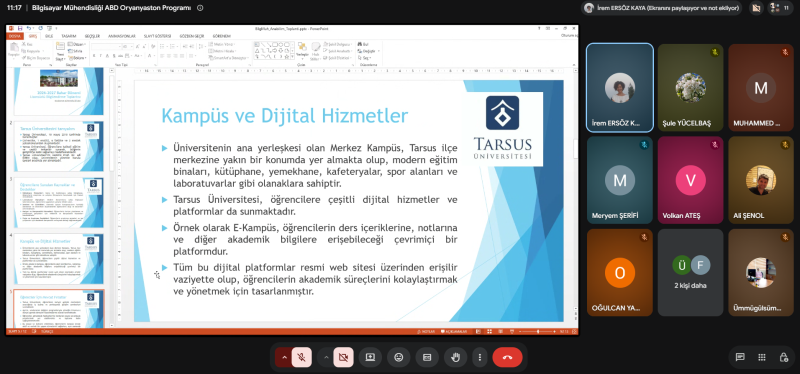This screenshot has width=800, height=374.
Task: Open the font name combo box
Action: [x=106, y=46]
